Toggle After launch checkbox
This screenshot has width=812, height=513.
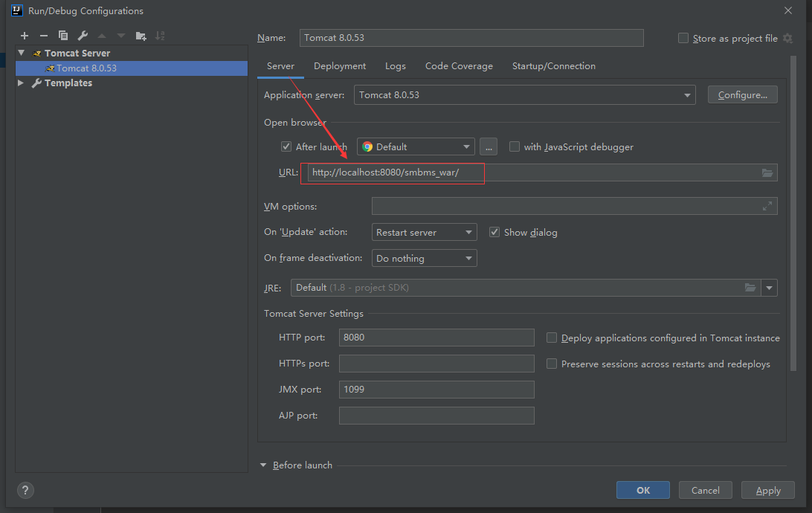pos(286,146)
